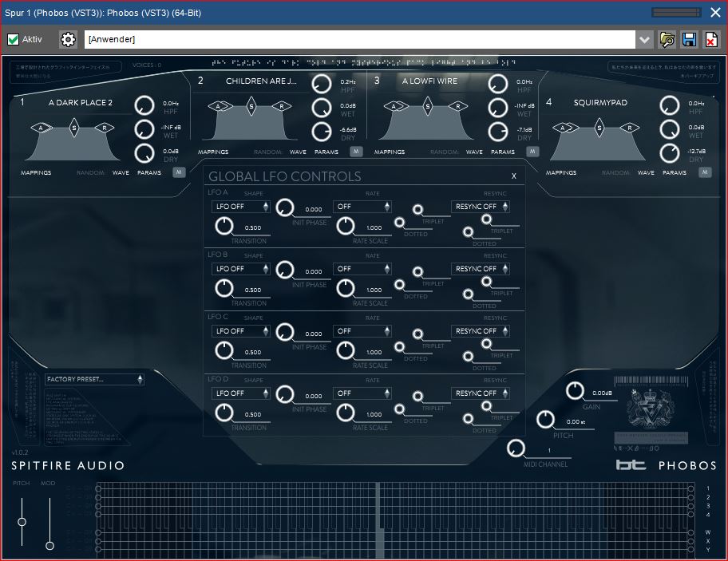Open LFO A rate dropdown

pos(362,207)
